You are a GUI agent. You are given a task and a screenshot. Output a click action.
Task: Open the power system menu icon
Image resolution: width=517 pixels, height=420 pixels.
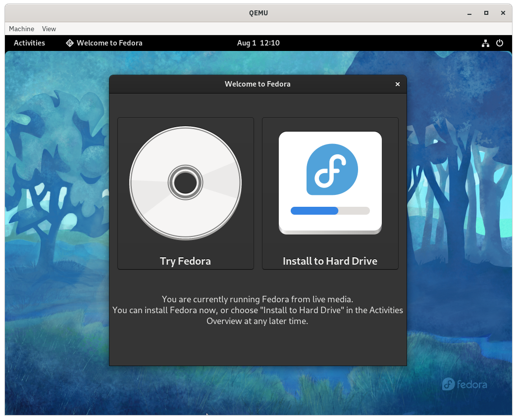(x=500, y=43)
